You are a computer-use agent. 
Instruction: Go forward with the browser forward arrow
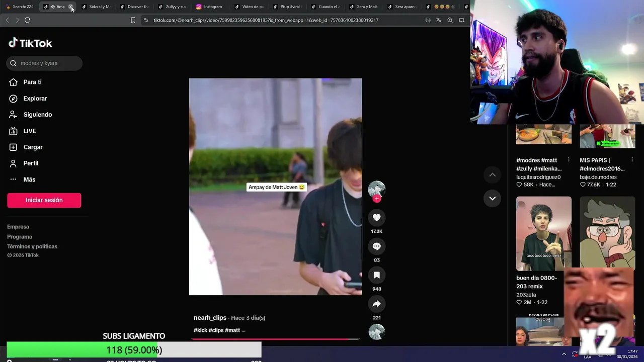click(x=17, y=20)
